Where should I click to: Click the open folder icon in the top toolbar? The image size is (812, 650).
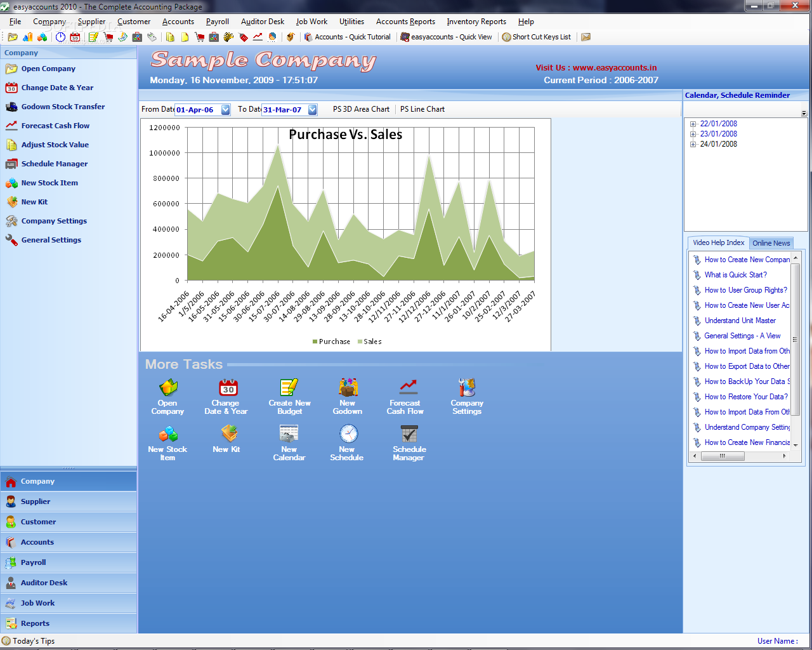tap(13, 37)
